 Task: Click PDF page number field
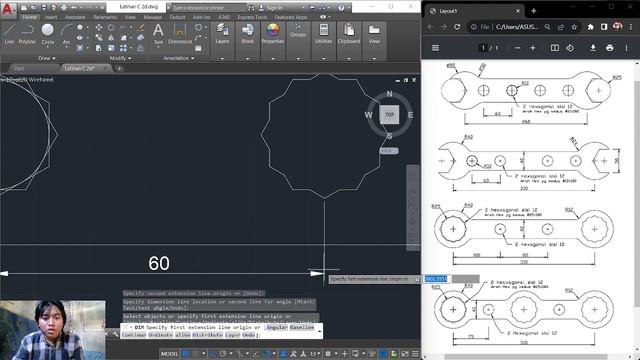(x=483, y=48)
